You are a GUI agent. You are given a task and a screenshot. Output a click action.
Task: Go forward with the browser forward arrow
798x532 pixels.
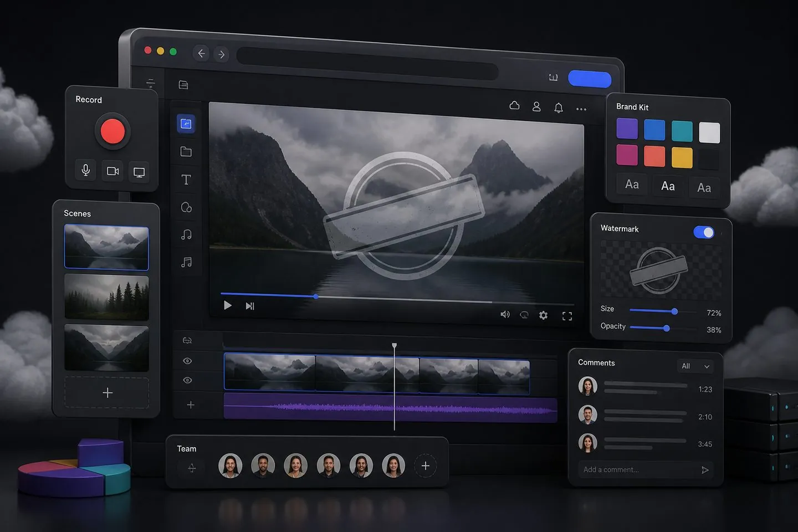click(222, 54)
